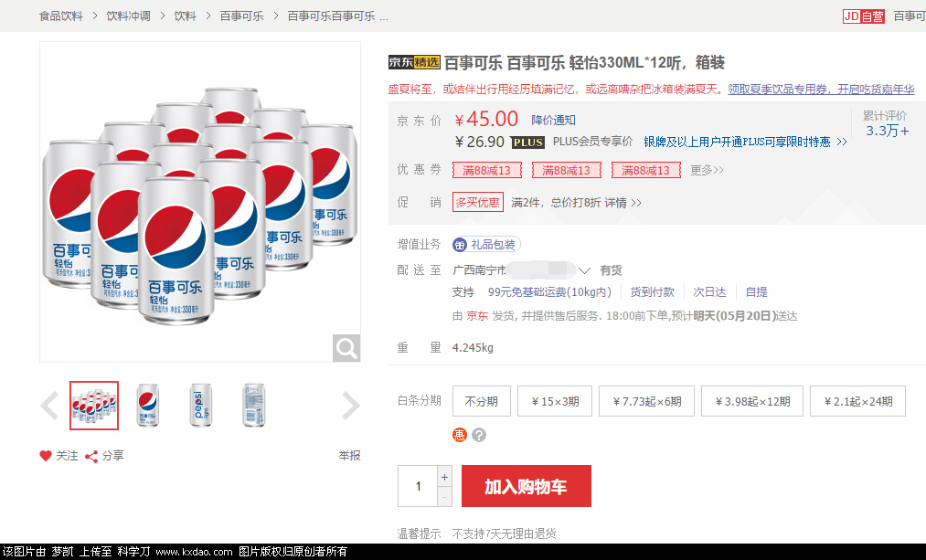Open the summer drinks coupon link

(821, 90)
